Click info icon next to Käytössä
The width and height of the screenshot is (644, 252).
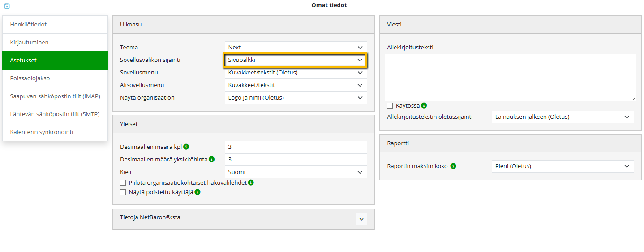(424, 106)
